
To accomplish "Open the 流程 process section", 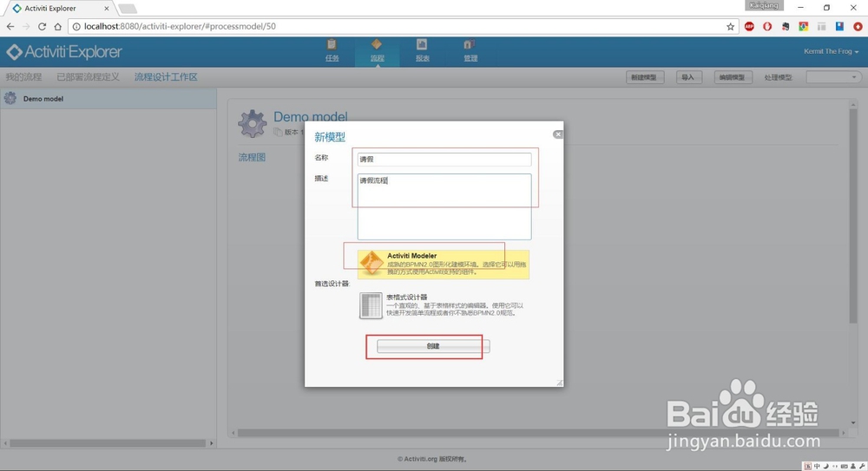I will [377, 50].
